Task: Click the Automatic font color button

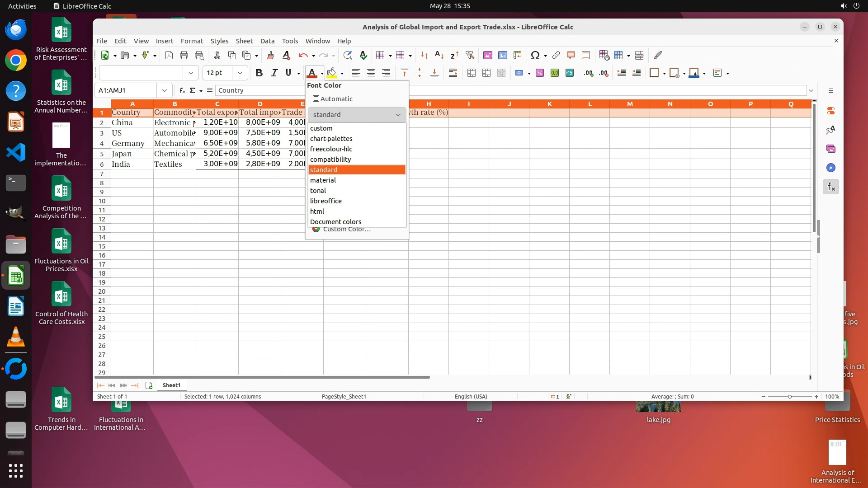Action: [333, 99]
